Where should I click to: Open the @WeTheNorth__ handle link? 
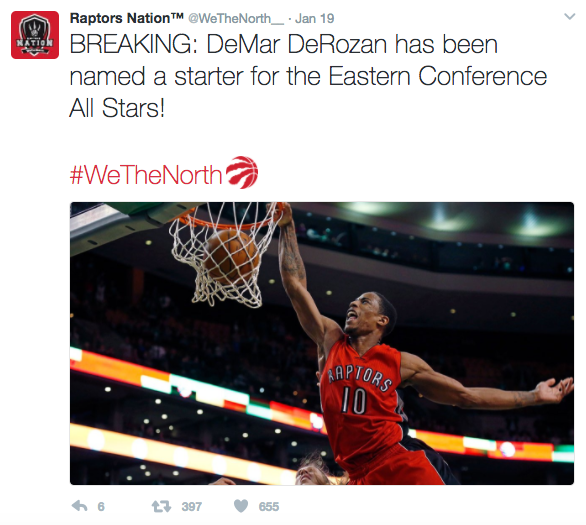(236, 18)
